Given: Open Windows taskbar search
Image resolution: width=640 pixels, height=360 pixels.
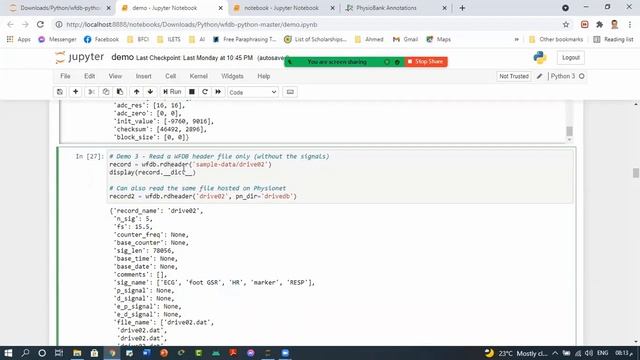Looking at the screenshot, I should pos(25,353).
